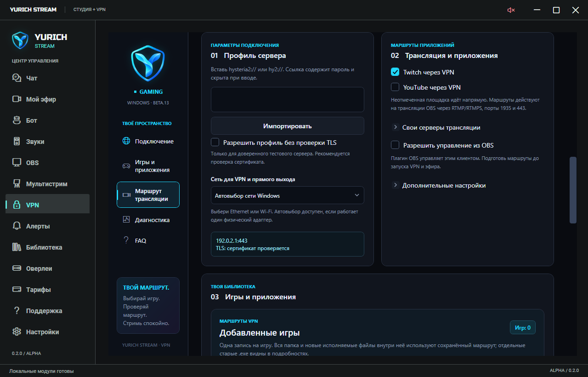588x377 pixels.
Task: Open the Автовыбор сети Windows dropdown
Action: tap(288, 195)
